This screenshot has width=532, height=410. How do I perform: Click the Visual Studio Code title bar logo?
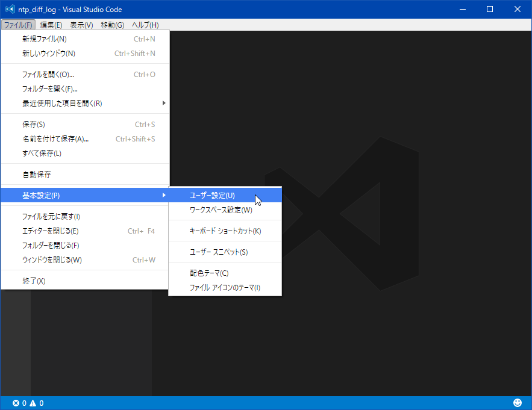coord(10,9)
